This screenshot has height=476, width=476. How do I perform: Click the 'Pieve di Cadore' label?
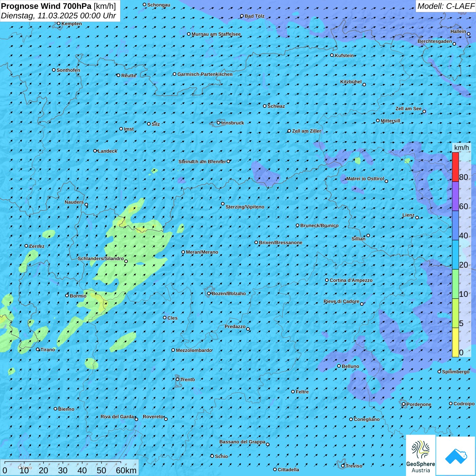coord(341,301)
